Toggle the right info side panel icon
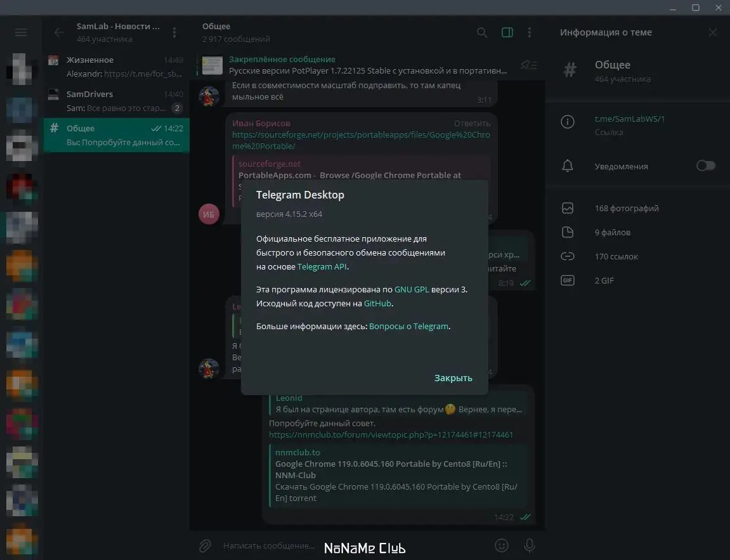This screenshot has width=730, height=560. [507, 32]
